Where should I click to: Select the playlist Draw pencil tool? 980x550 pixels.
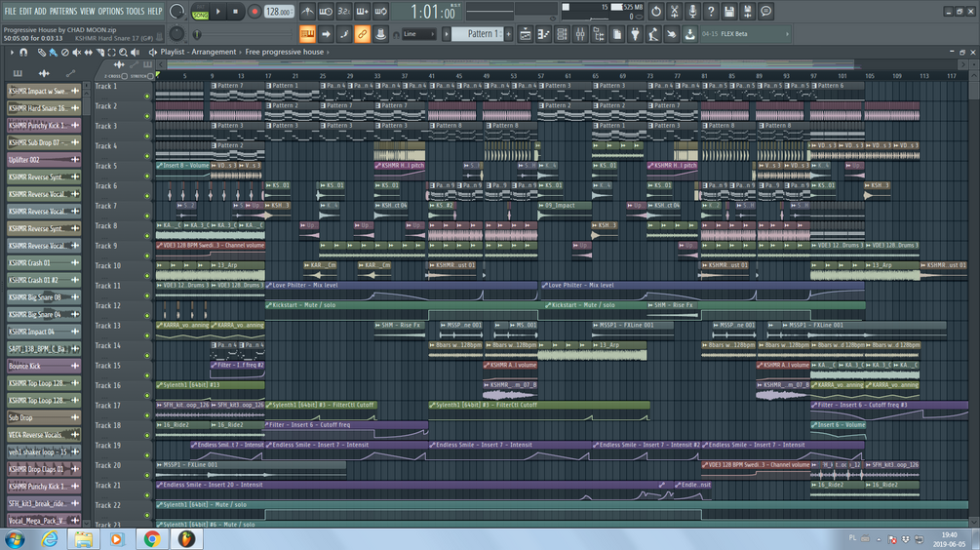pyautogui.click(x=41, y=53)
